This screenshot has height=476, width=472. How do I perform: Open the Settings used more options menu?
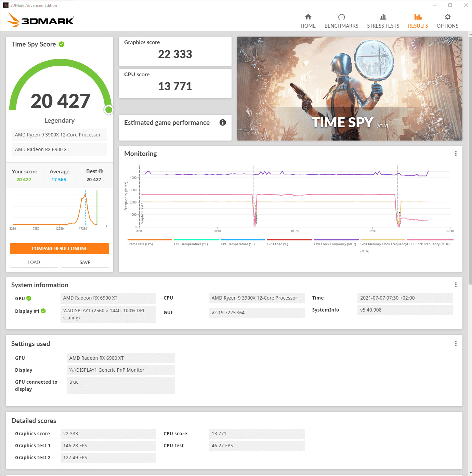coord(456,344)
